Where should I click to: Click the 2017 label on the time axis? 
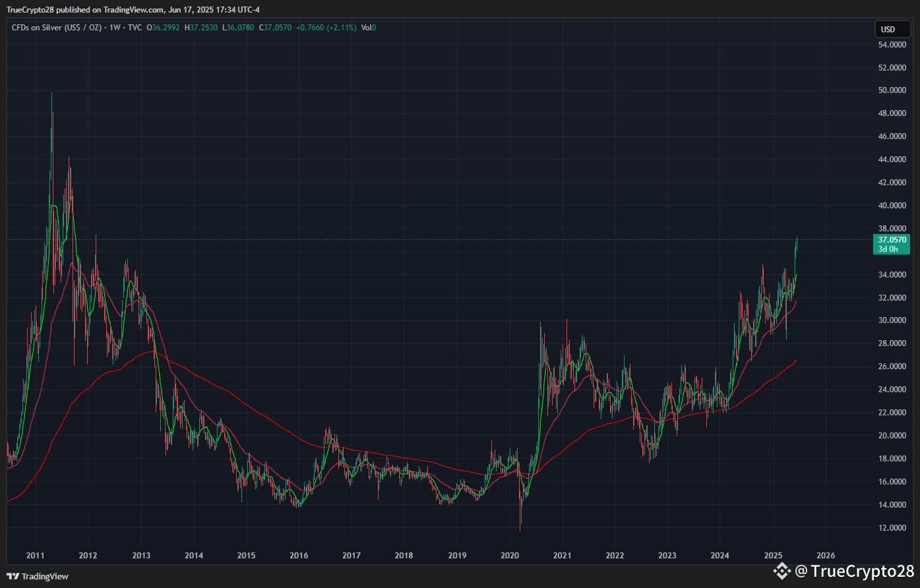coord(352,556)
